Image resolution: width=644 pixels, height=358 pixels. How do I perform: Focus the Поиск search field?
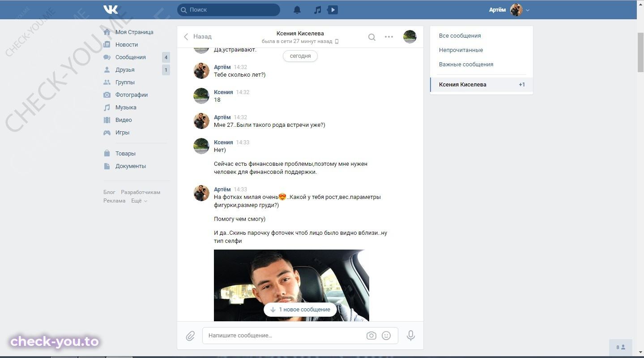point(229,10)
